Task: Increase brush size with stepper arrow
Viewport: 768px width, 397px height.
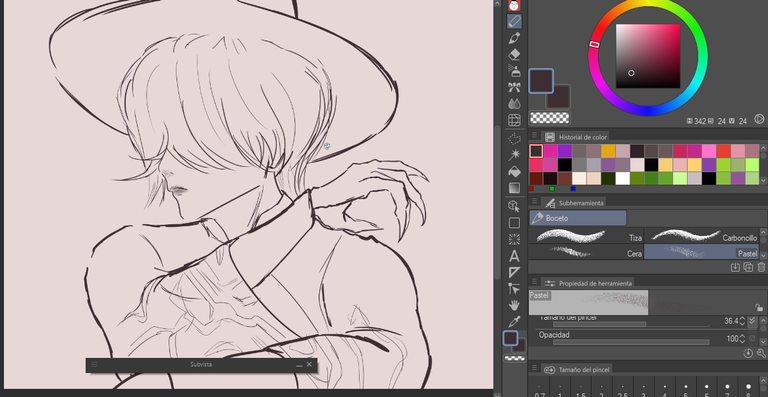Action: (x=742, y=319)
